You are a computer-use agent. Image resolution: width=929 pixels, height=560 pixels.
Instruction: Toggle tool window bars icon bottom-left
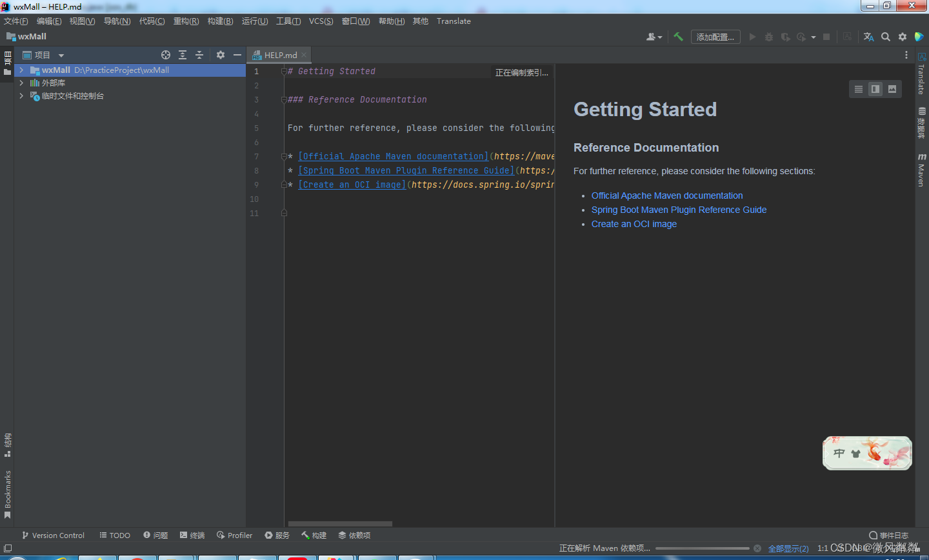coord(8,548)
